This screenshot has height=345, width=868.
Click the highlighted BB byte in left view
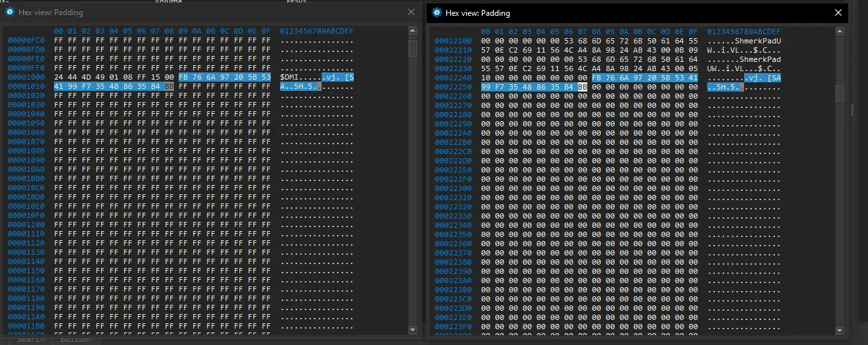(169, 86)
